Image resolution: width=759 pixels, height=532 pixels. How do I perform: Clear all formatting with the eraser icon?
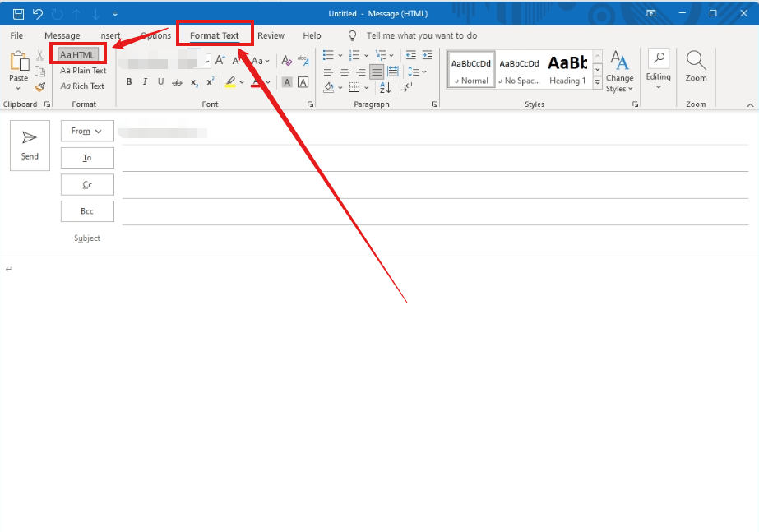coord(286,60)
